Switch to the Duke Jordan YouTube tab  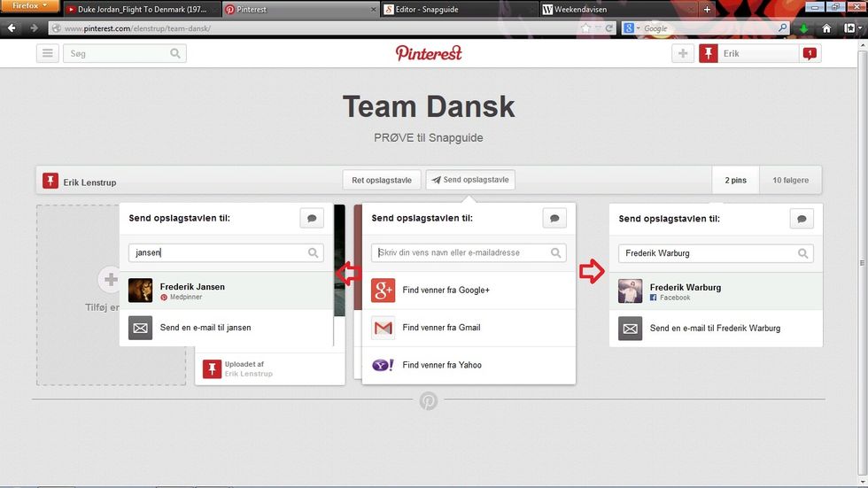pyautogui.click(x=142, y=10)
